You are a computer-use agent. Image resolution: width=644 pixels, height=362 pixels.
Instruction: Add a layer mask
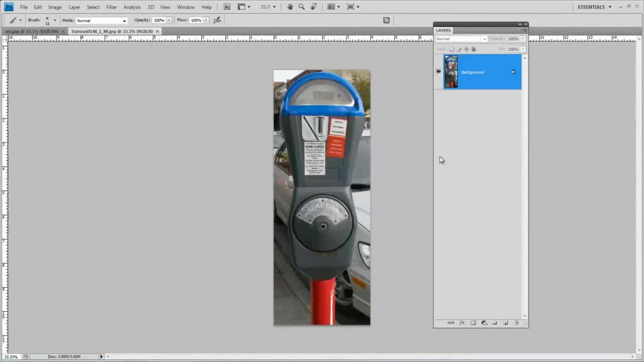click(473, 323)
